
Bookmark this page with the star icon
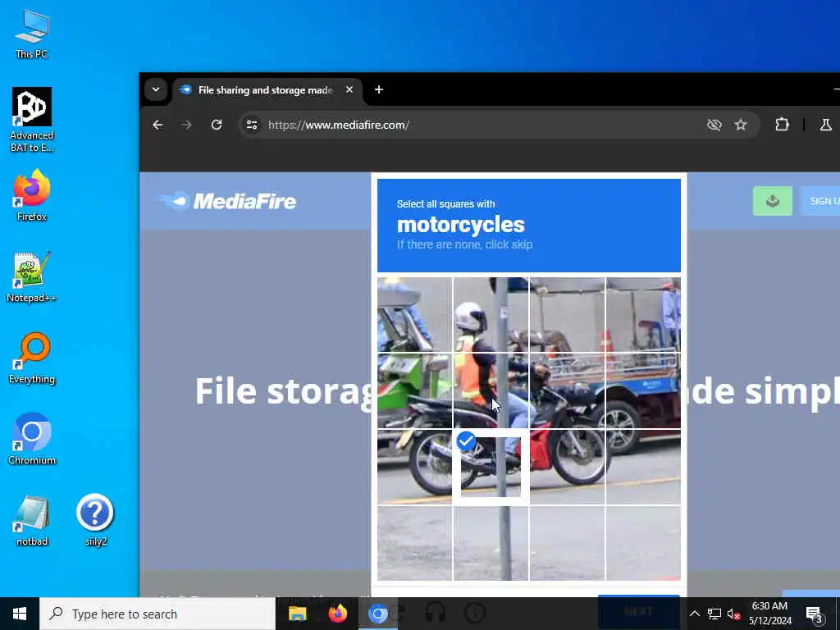[x=741, y=125]
